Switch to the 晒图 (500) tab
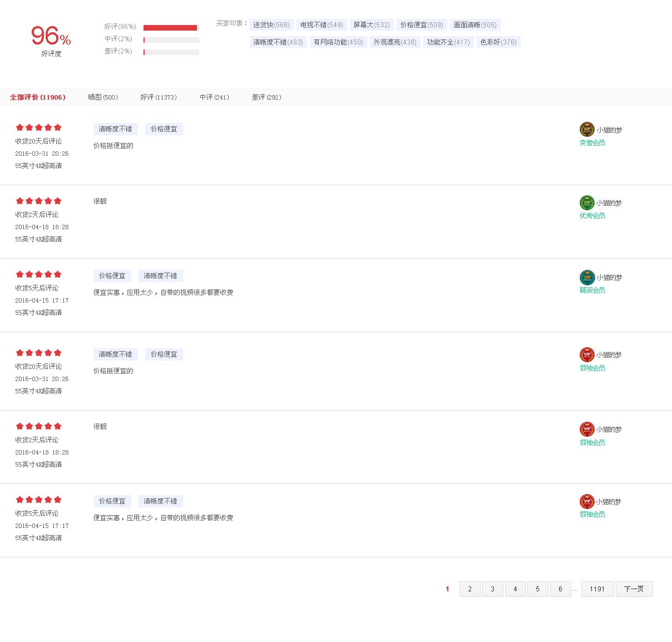This screenshot has height=642, width=672. pyautogui.click(x=103, y=97)
